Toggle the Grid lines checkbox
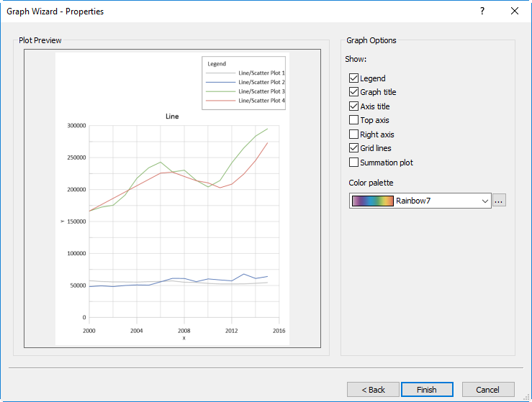The width and height of the screenshot is (532, 402). tap(353, 148)
